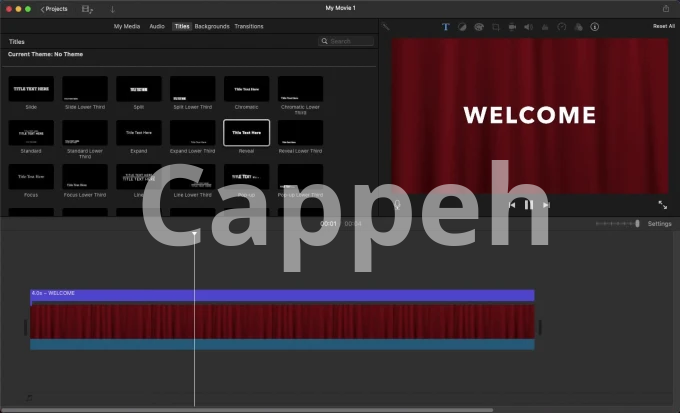Pause playback in the viewer
The width and height of the screenshot is (680, 413).
tap(529, 205)
